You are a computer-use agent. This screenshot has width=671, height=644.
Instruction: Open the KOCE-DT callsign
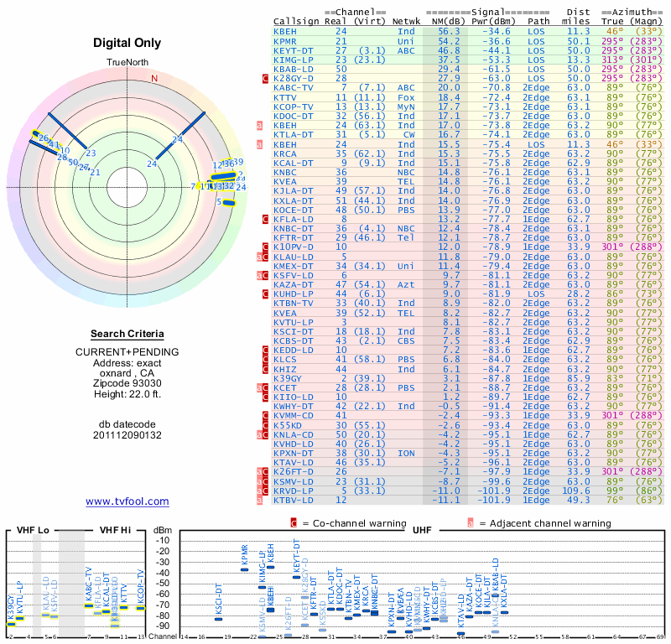click(x=294, y=210)
